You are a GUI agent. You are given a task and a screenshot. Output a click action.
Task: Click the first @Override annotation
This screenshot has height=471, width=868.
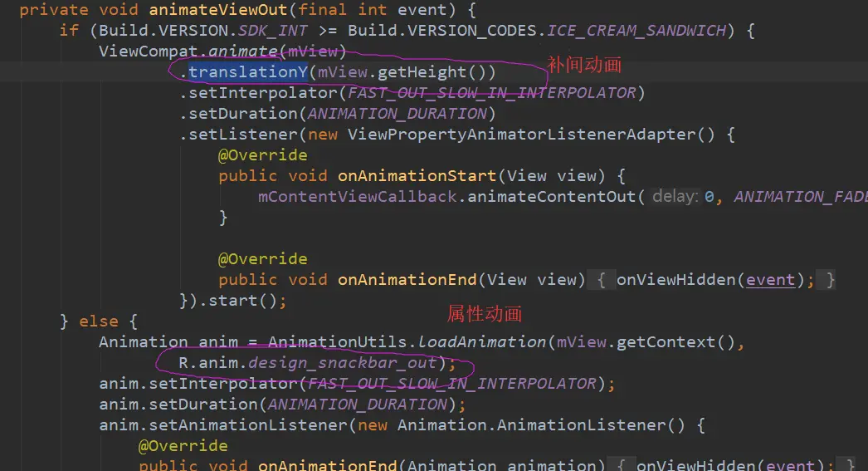tap(262, 155)
